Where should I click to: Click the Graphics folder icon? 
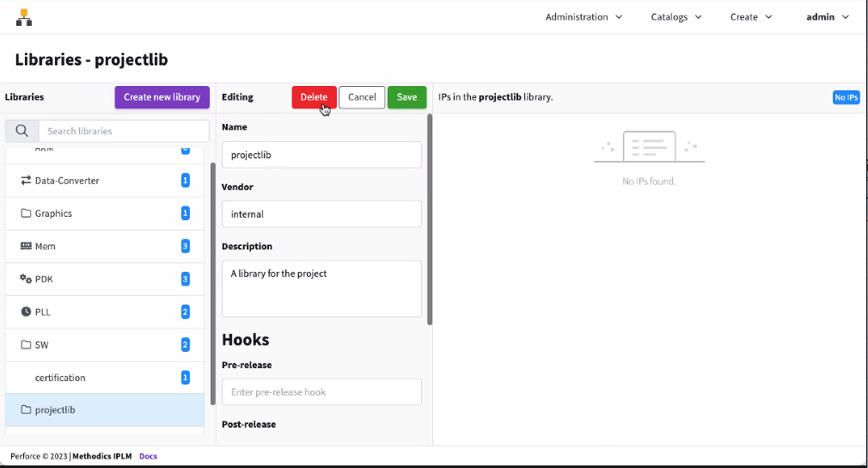coord(26,213)
